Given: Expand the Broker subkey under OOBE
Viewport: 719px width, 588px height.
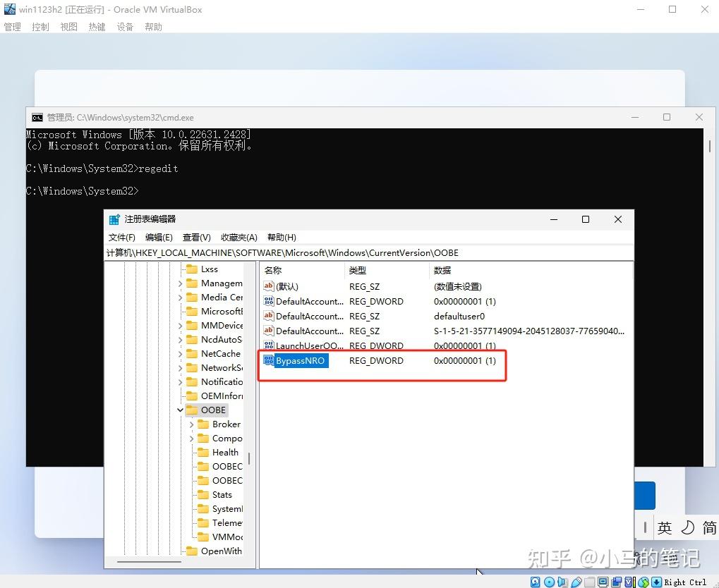Looking at the screenshot, I should tap(191, 424).
